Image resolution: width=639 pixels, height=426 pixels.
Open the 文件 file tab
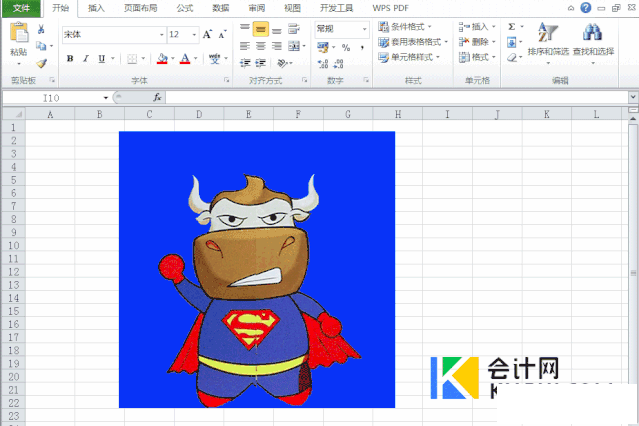pos(21,8)
